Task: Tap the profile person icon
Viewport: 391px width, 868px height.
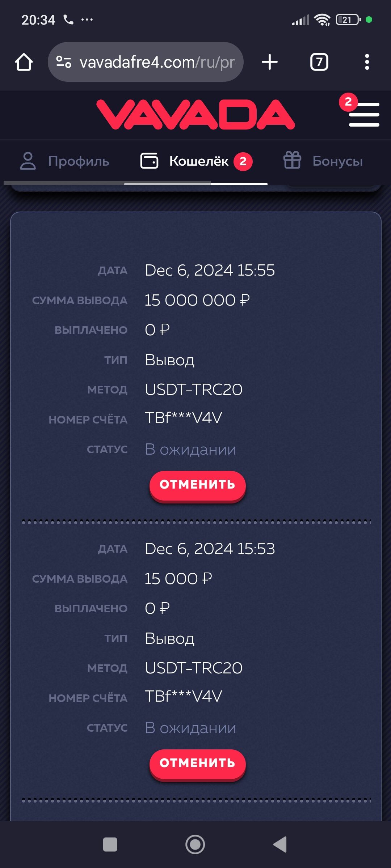Action: tap(28, 161)
